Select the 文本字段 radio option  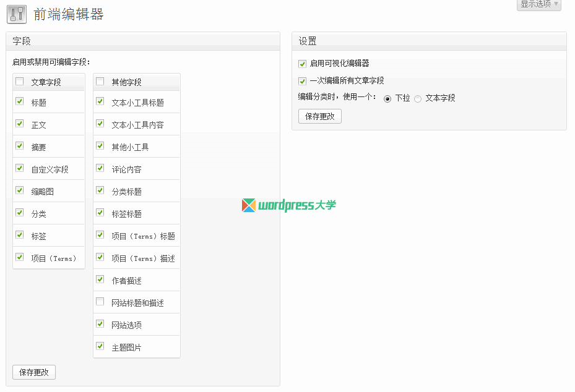[x=418, y=99]
